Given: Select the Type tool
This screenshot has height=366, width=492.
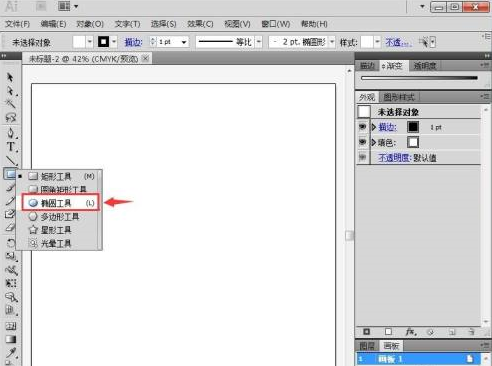Looking at the screenshot, I should [10, 147].
